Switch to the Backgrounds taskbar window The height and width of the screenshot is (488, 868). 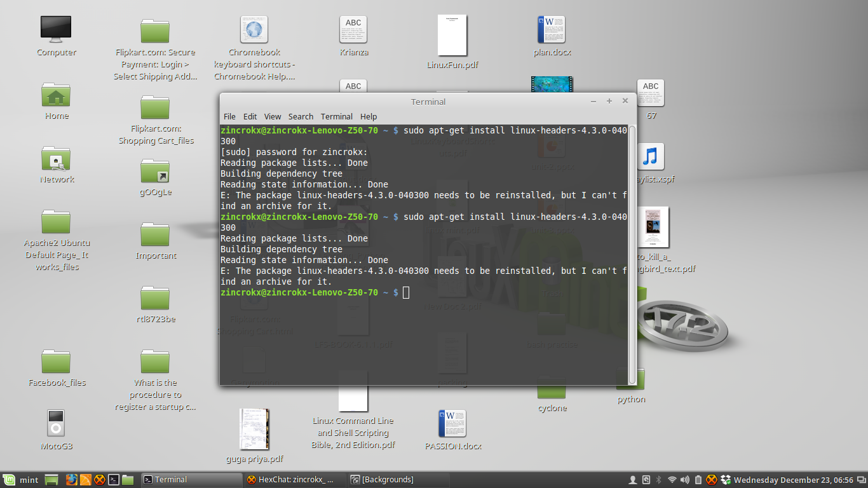coord(398,480)
